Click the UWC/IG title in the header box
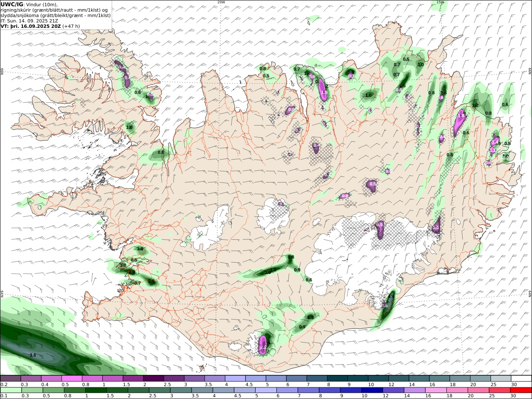532x399 pixels. pyautogui.click(x=12, y=4)
